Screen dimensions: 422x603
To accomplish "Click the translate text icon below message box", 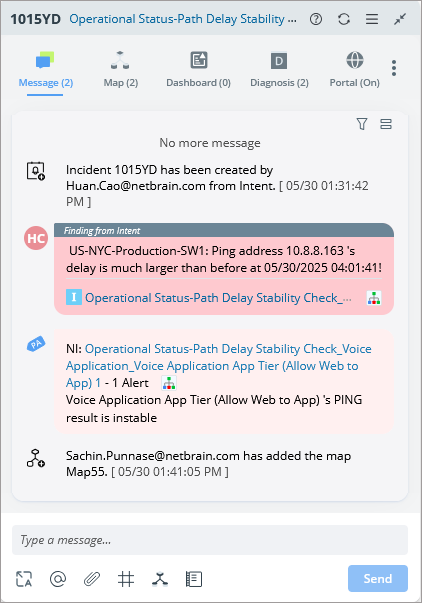I will [x=24, y=579].
